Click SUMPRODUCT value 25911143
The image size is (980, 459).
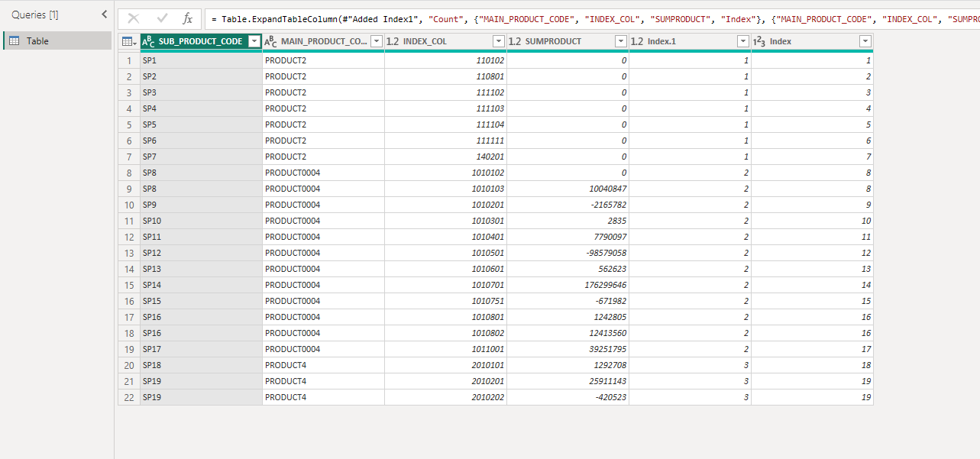point(568,381)
